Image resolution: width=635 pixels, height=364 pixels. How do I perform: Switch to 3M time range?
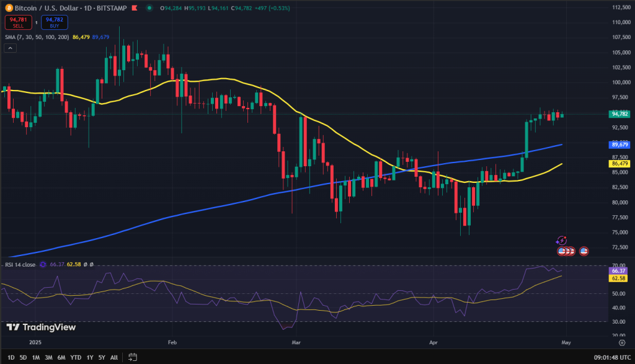[48, 357]
